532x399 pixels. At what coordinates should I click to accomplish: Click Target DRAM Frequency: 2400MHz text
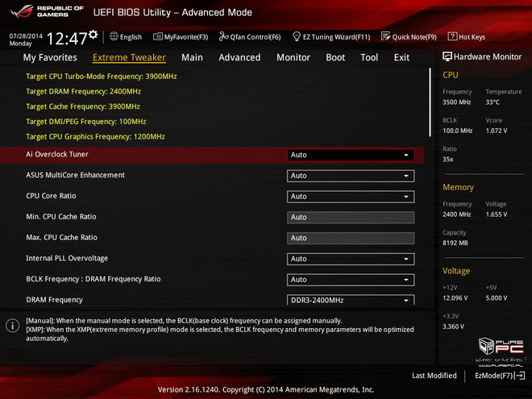pyautogui.click(x=83, y=91)
